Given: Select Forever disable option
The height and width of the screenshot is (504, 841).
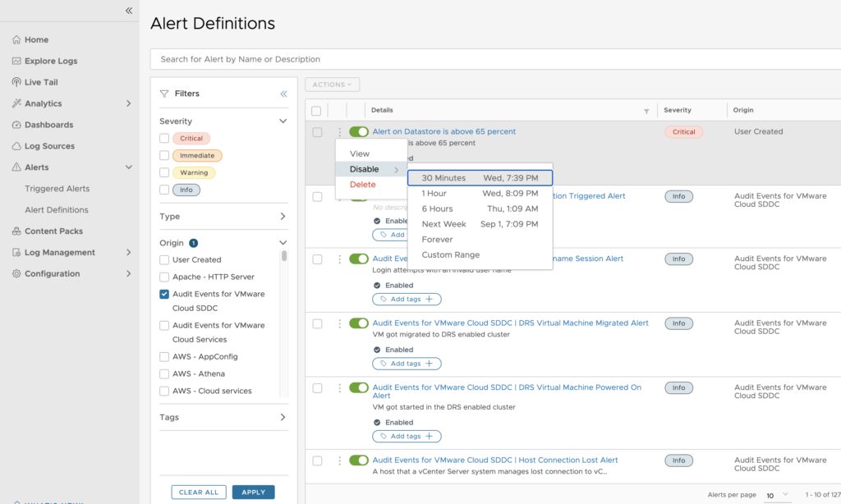Looking at the screenshot, I should [x=480, y=240].
